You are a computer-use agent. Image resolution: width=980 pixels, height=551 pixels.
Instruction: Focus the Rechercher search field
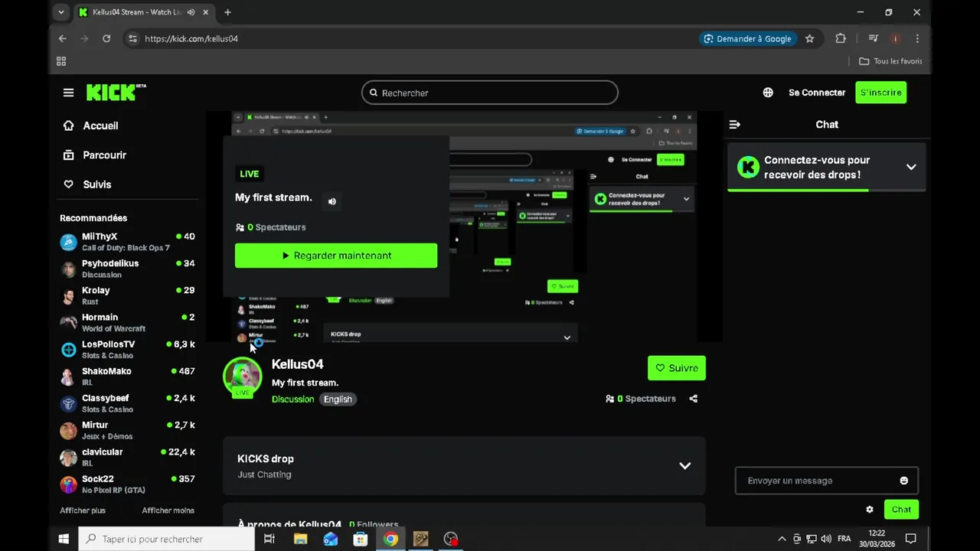pyautogui.click(x=490, y=93)
